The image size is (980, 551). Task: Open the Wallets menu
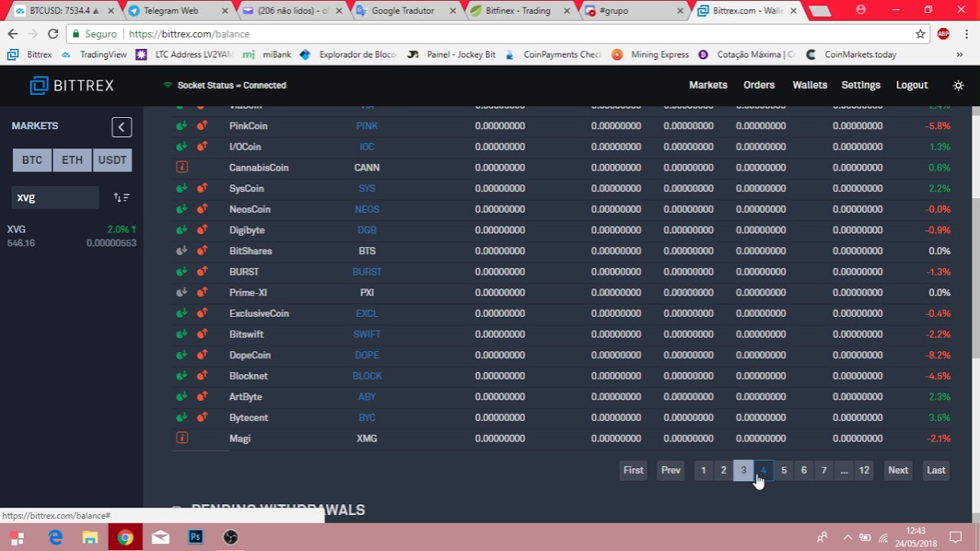809,85
